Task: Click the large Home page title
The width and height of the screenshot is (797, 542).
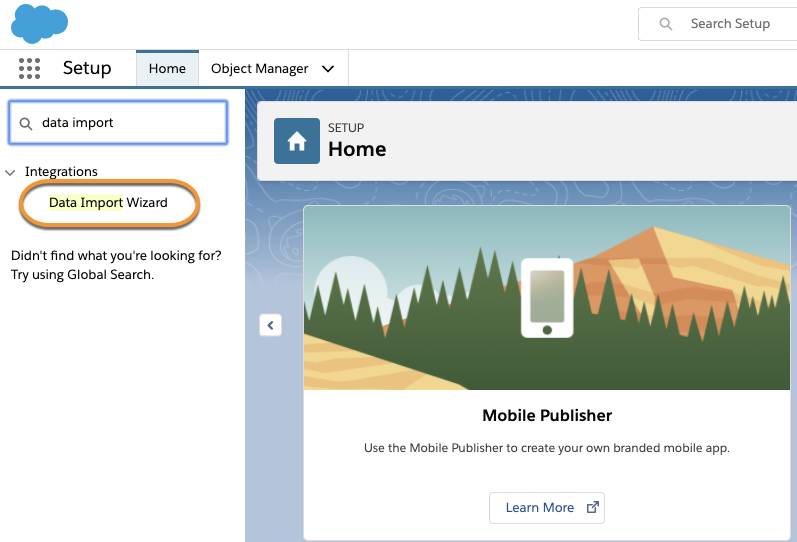Action: (357, 149)
